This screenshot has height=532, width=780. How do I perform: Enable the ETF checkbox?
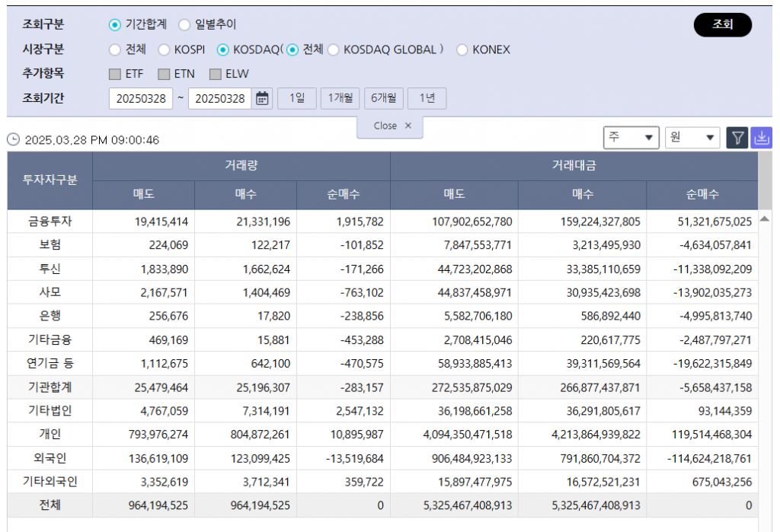[x=115, y=74]
